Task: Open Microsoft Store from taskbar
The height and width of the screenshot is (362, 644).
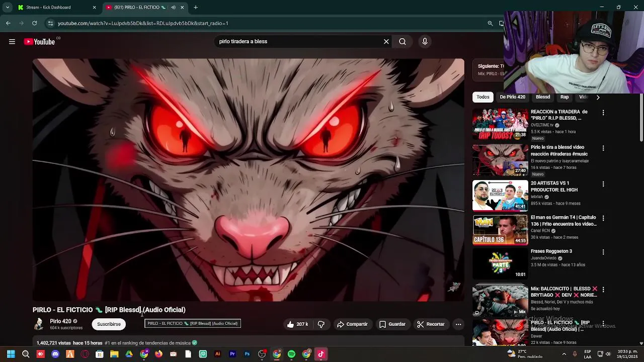Action: pyautogui.click(x=100, y=354)
